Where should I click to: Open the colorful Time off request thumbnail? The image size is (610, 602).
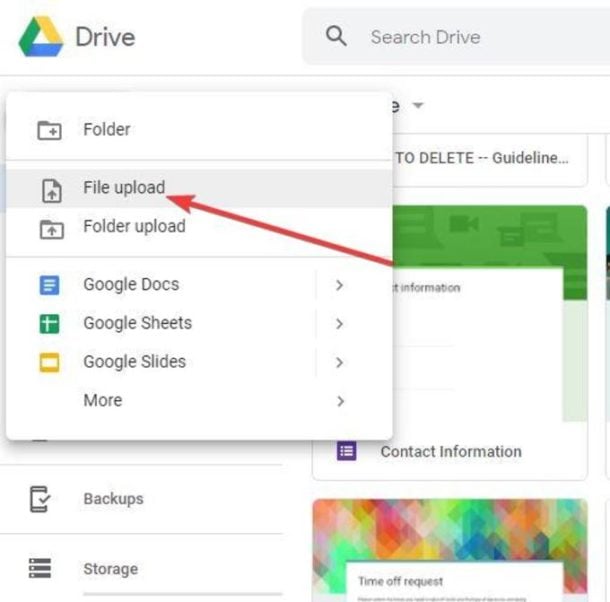[450, 550]
